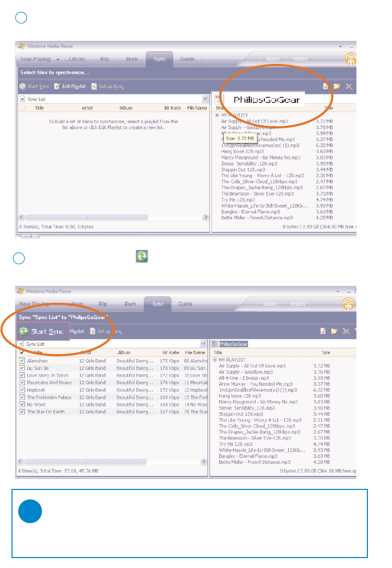Switch to Burn tab in lower window
Viewport: 392px width, 568px height.
click(x=130, y=304)
